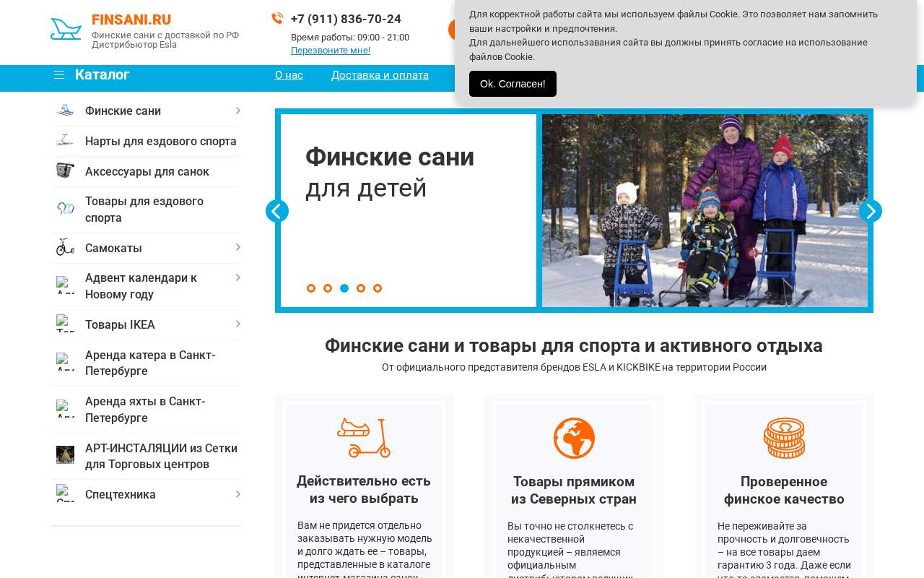
Task: Click the Проверенное финское качество heading
Action: [784, 491]
